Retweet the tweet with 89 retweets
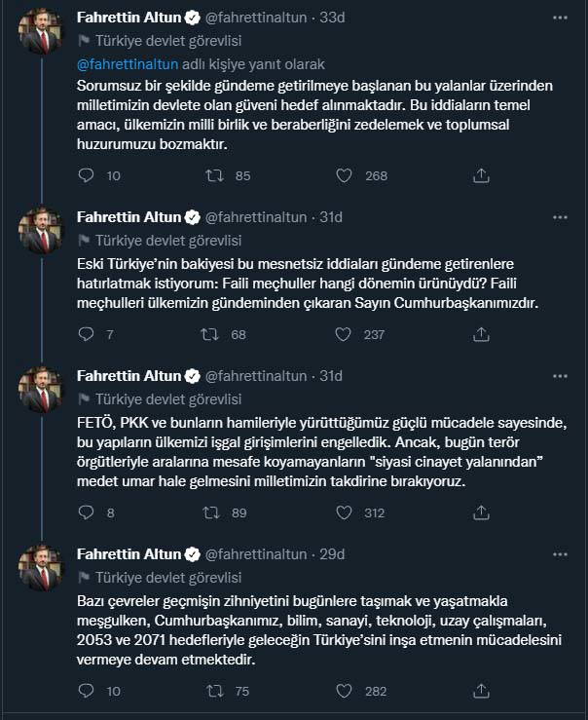 pyautogui.click(x=208, y=512)
